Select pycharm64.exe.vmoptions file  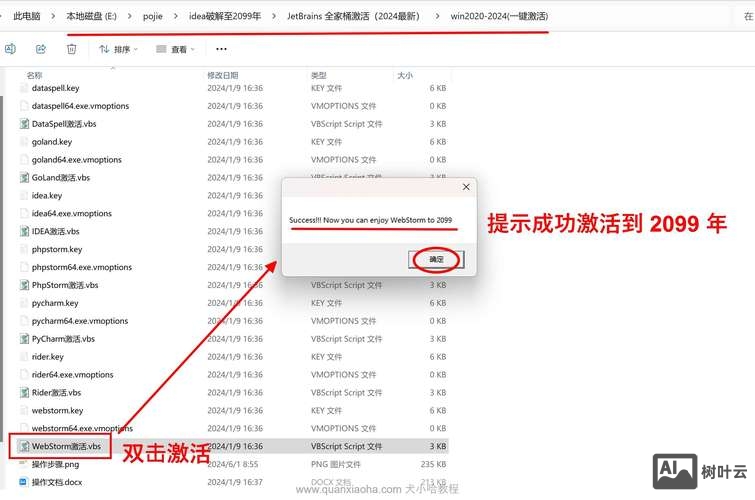point(80,321)
